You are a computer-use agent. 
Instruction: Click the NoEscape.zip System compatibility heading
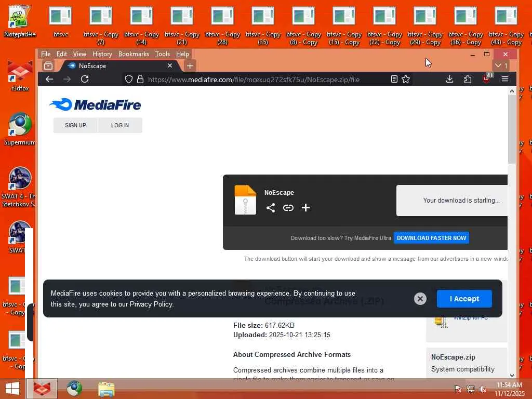click(x=463, y=363)
